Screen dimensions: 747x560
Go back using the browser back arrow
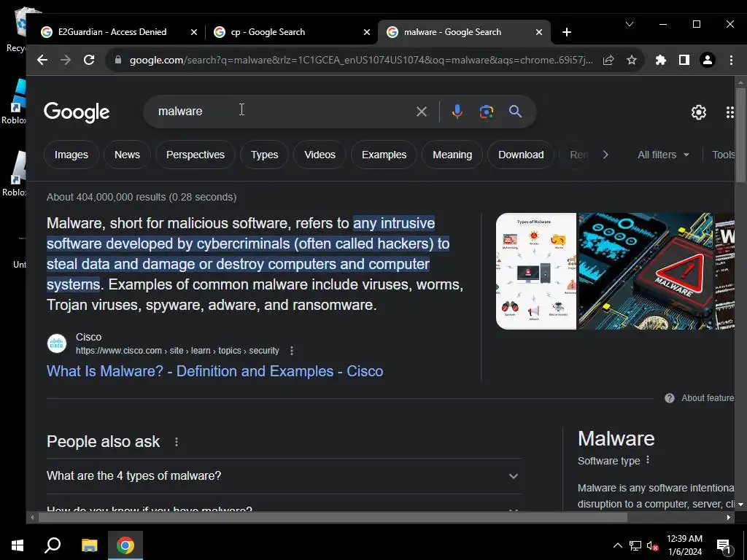42,60
